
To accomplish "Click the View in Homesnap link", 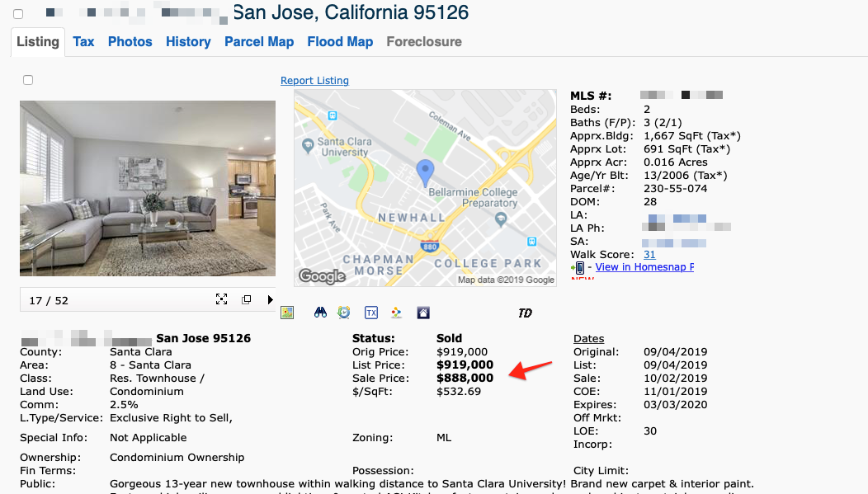I will [x=644, y=267].
